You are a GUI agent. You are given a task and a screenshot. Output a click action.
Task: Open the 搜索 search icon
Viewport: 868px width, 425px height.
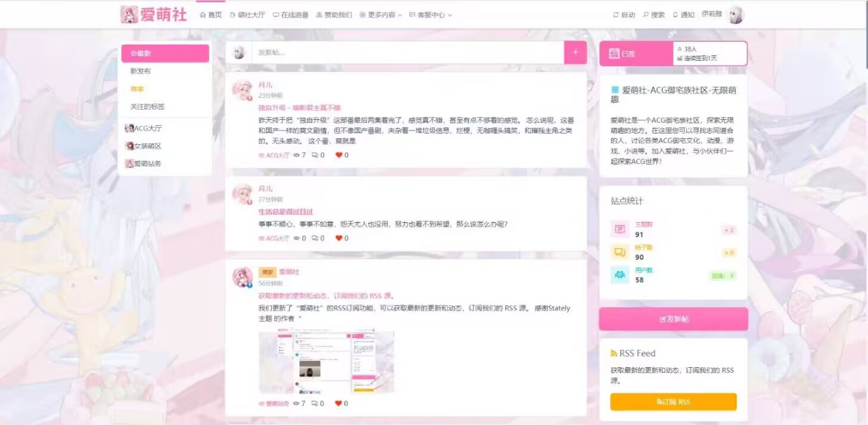click(654, 15)
